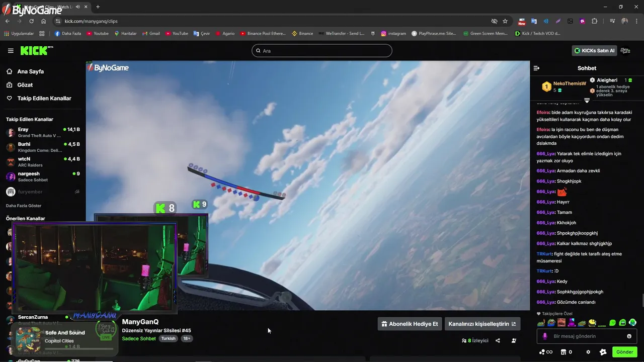Open Uygulamalar apps shortcut
This screenshot has height=362, width=644.
[x=19, y=34]
